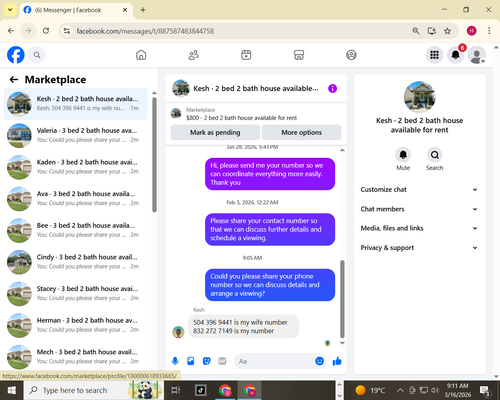The height and width of the screenshot is (400, 500).
Task: Click the install app icon in address bar
Action: click(x=432, y=31)
